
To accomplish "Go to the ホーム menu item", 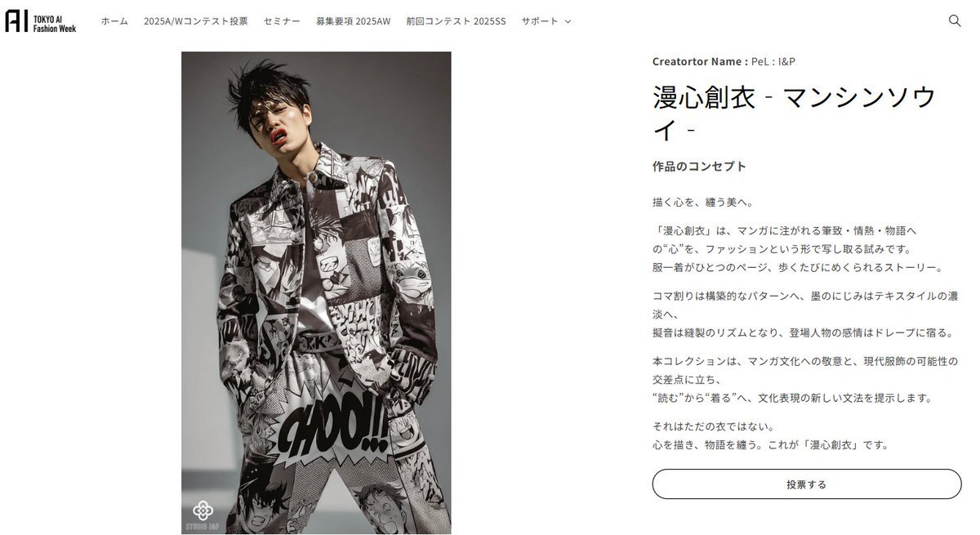I will point(114,21).
